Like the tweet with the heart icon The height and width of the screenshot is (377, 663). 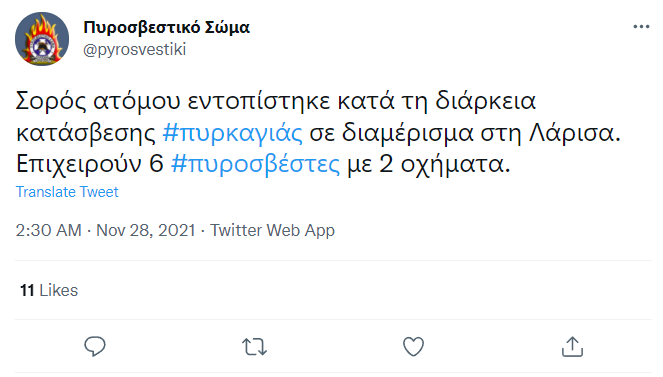pos(413,347)
